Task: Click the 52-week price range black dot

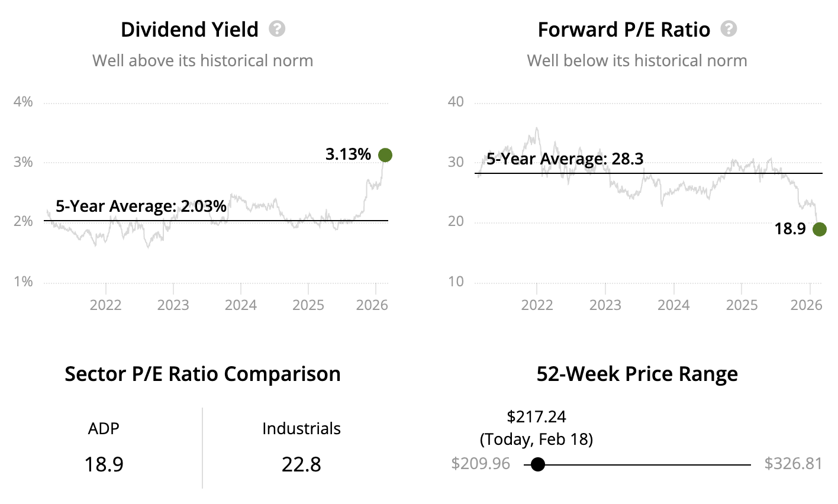Action: 537,464
